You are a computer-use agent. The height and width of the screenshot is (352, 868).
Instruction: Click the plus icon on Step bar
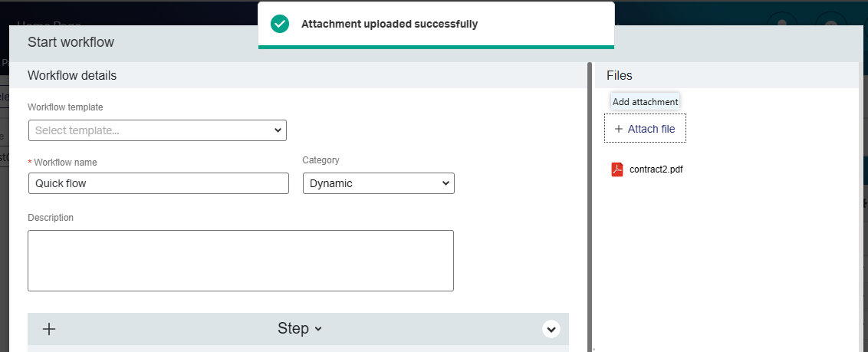coord(49,329)
